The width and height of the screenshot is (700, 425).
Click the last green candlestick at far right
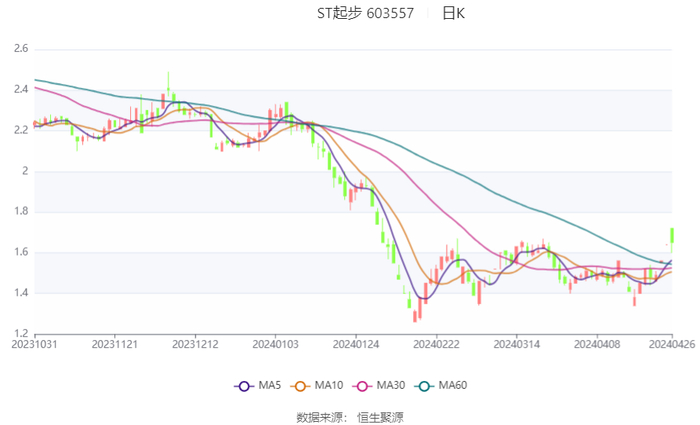pyautogui.click(x=672, y=235)
